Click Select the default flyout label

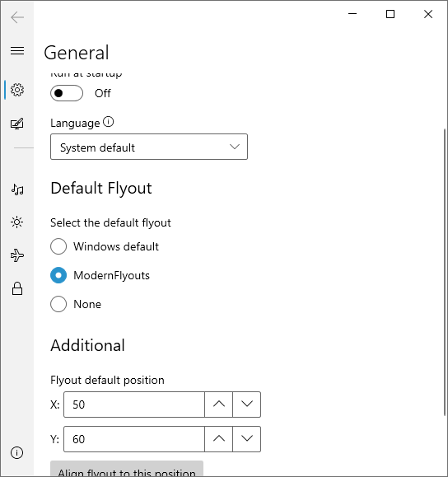[110, 222]
